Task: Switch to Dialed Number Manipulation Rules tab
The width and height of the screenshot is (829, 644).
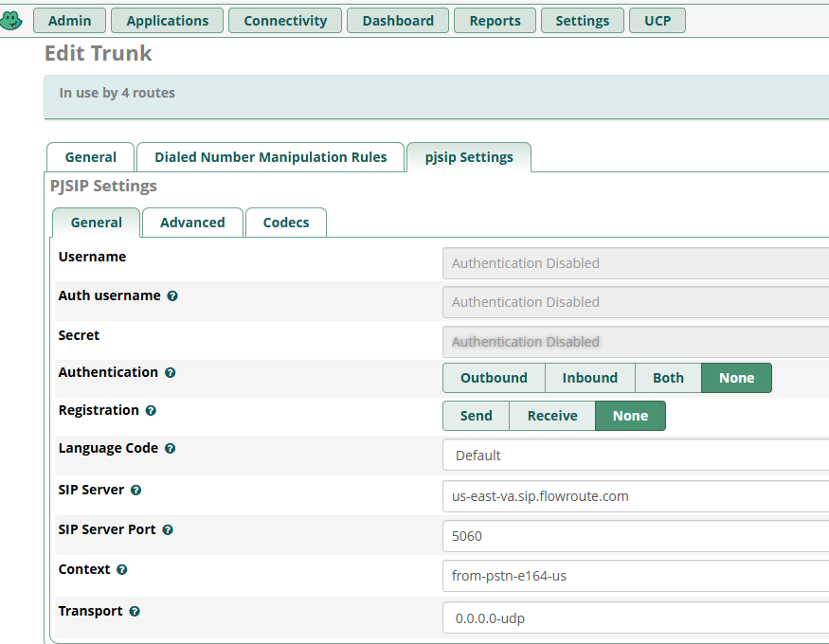Action: point(271,157)
